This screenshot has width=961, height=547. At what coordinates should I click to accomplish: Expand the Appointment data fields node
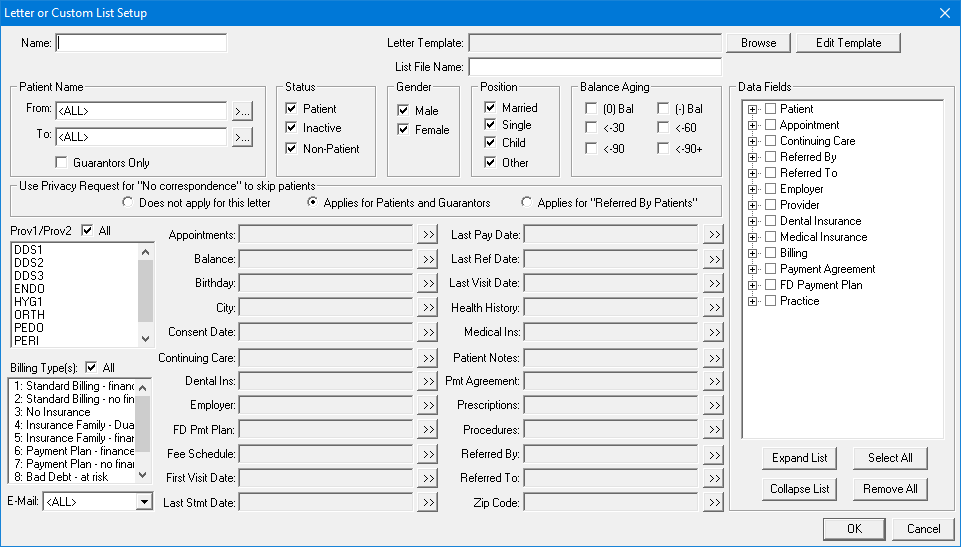[752, 125]
